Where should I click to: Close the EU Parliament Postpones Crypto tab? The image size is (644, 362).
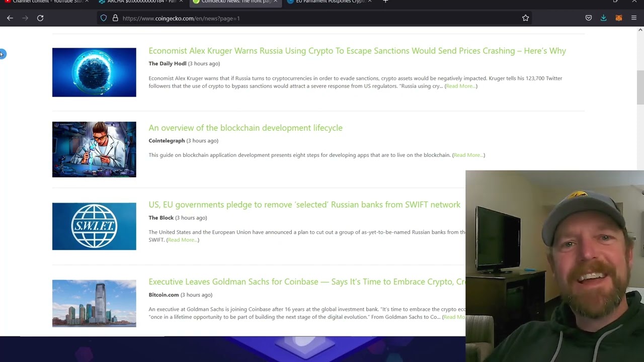370,2
